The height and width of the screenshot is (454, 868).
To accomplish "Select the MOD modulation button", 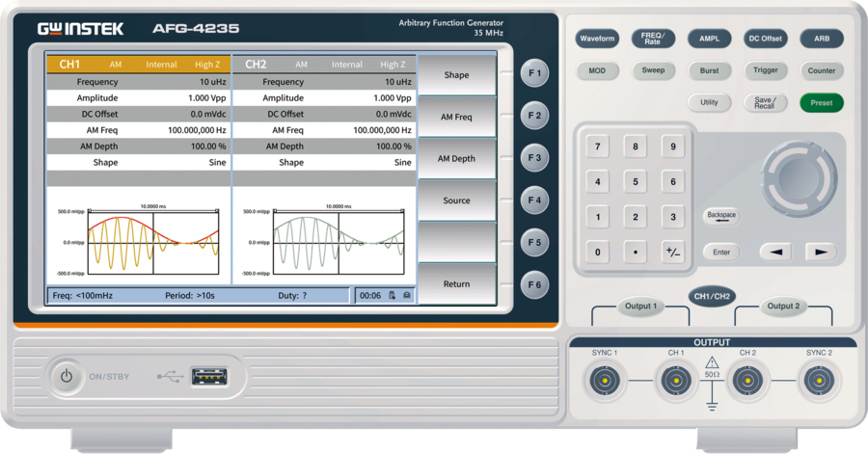I will pos(597,70).
